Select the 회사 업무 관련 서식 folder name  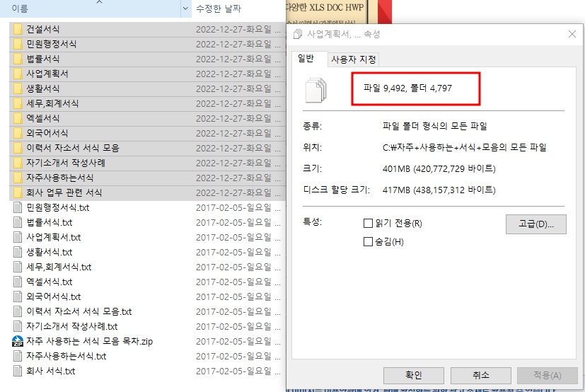(x=64, y=192)
